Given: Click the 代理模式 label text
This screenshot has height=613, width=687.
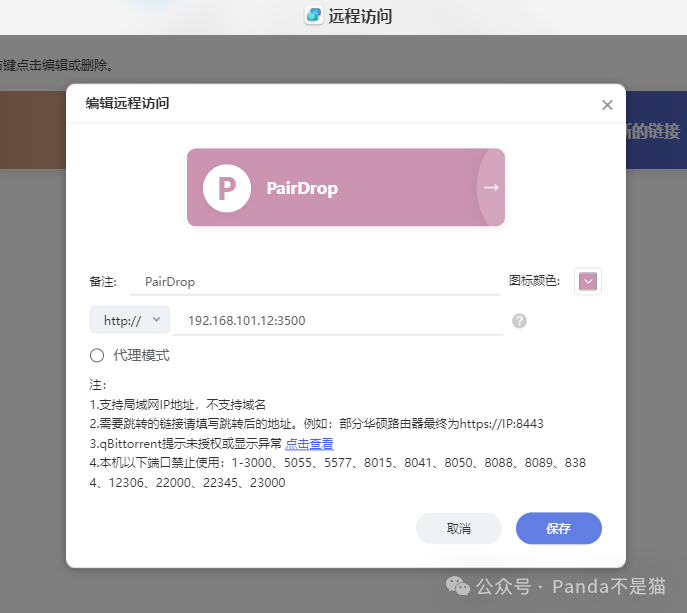Looking at the screenshot, I should click(x=141, y=355).
